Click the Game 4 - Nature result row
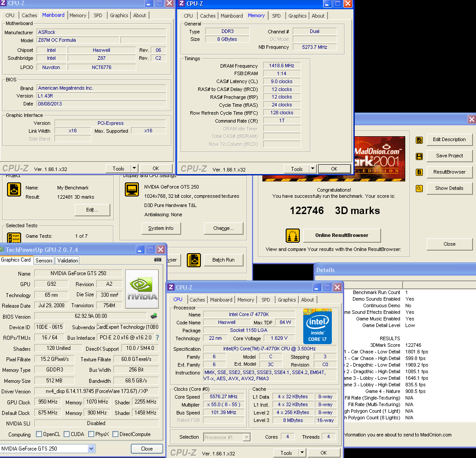476x458 pixels. [395, 391]
